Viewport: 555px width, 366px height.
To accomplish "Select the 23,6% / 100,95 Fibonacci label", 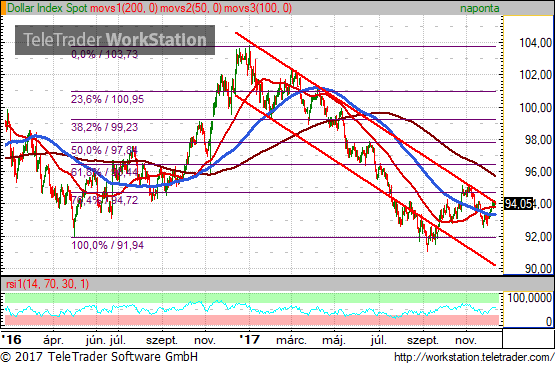I will 108,99.
